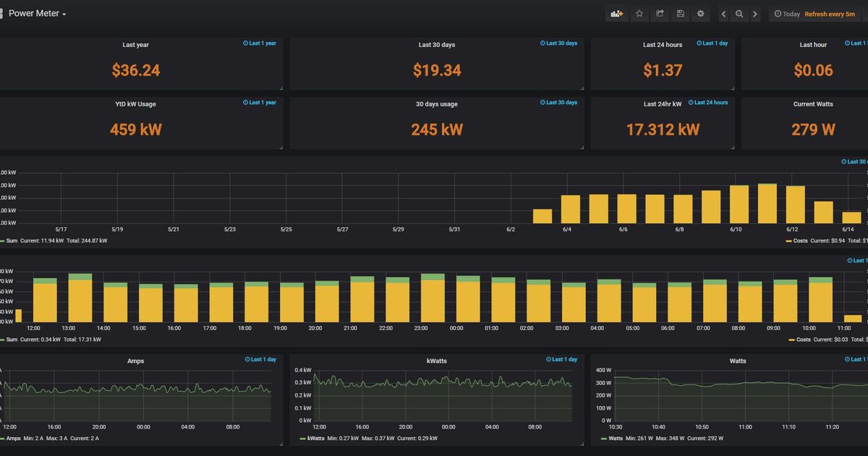Star this dashboard as a favorite

[x=639, y=13]
